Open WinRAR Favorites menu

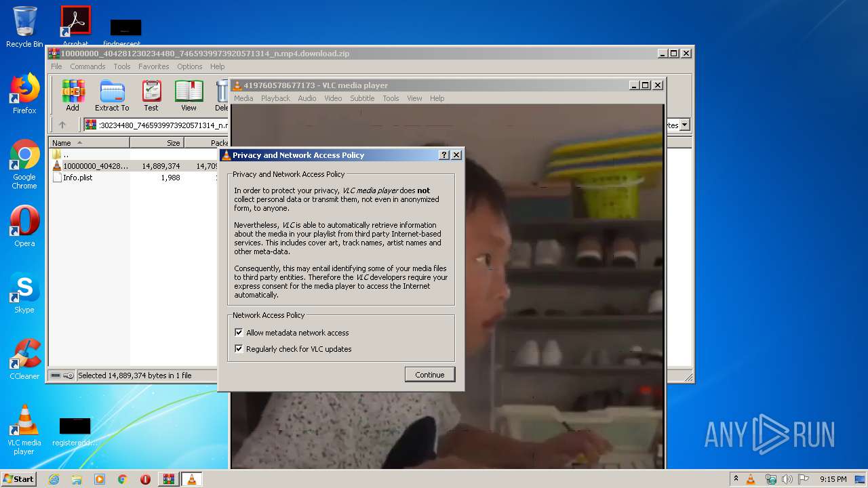pos(154,66)
